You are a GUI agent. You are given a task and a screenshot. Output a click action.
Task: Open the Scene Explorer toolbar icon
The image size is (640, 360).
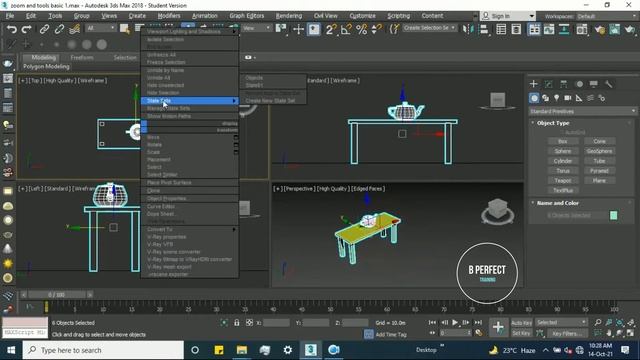coord(501,29)
